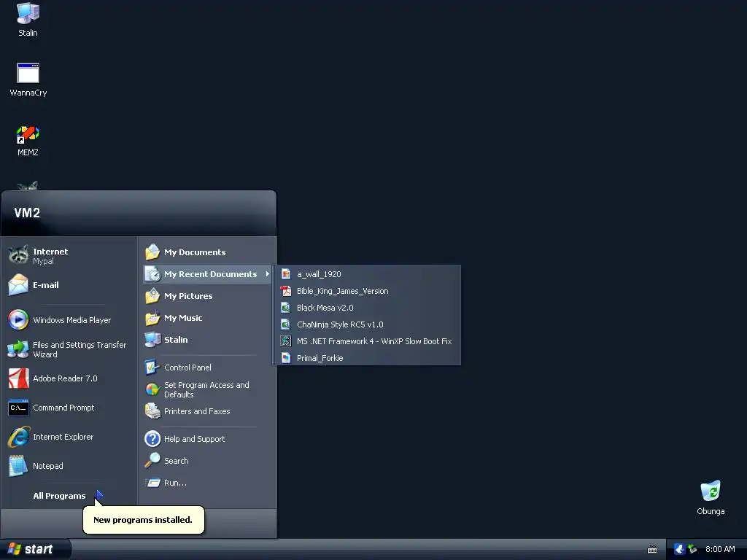The height and width of the screenshot is (560, 747).
Task: Click the My Pictures folder icon
Action: 152,296
